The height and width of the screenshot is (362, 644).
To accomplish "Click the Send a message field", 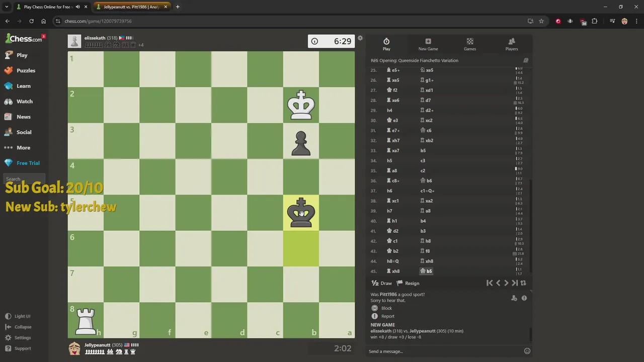I will [443, 351].
